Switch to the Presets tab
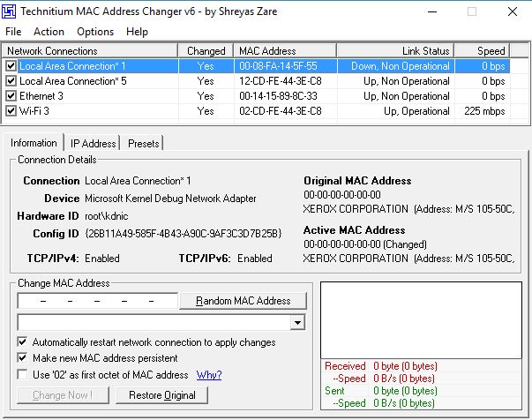 144,143
